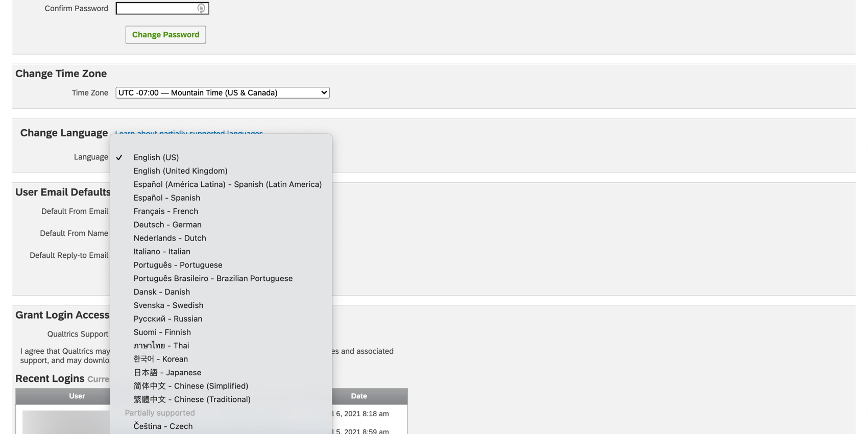Select the Japanese language option
Screen dimensions: 868x434
tap(167, 372)
